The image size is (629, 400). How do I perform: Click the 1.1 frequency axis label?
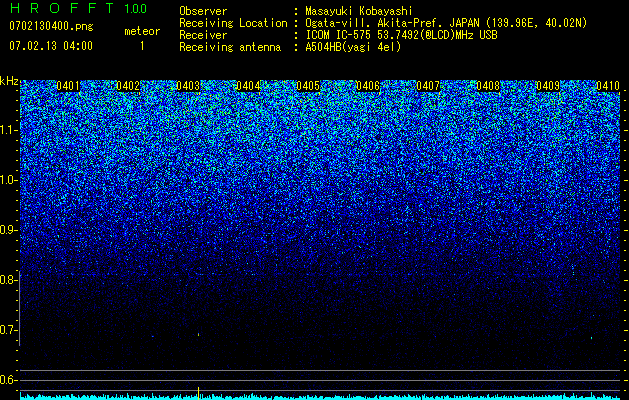point(7,130)
